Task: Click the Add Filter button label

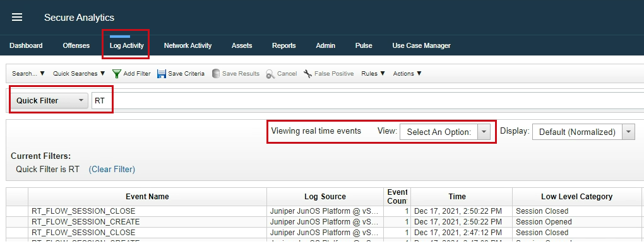Action: point(137,74)
